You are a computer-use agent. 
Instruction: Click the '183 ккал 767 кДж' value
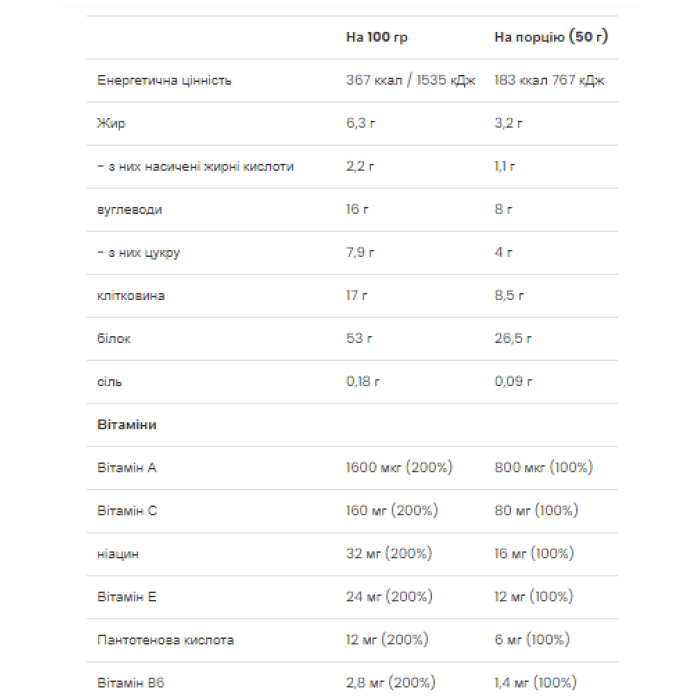tap(549, 80)
